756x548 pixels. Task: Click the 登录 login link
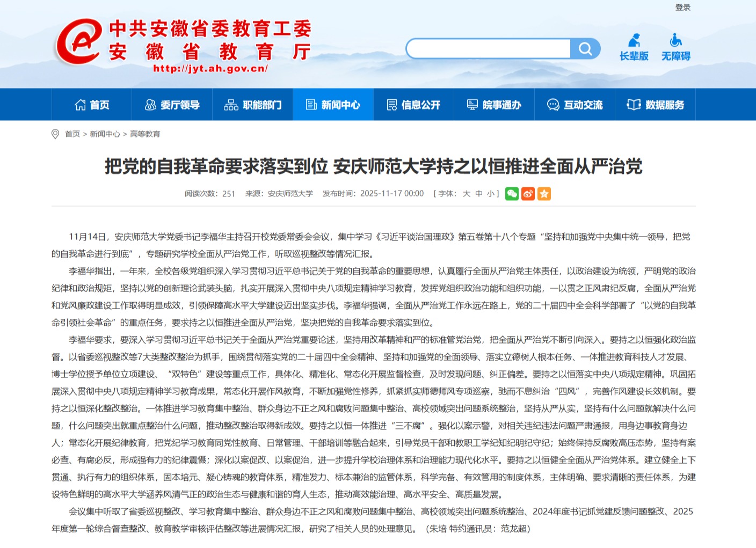click(x=682, y=8)
